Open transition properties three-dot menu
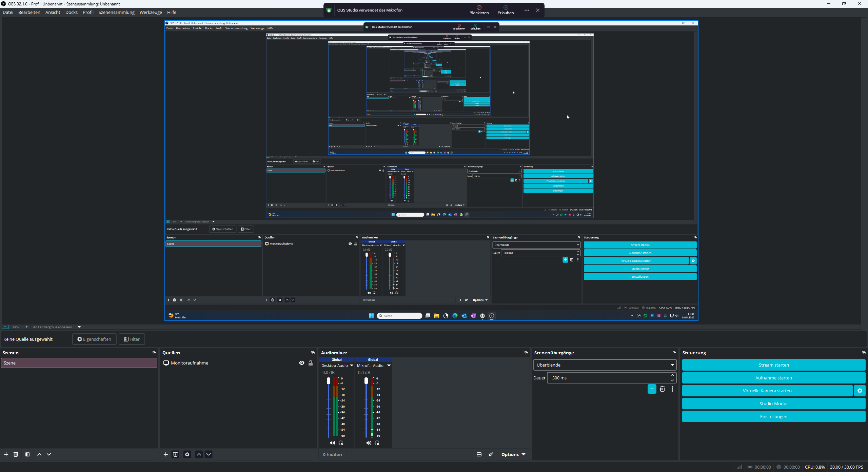Viewport: 868px width, 472px height. click(x=672, y=389)
